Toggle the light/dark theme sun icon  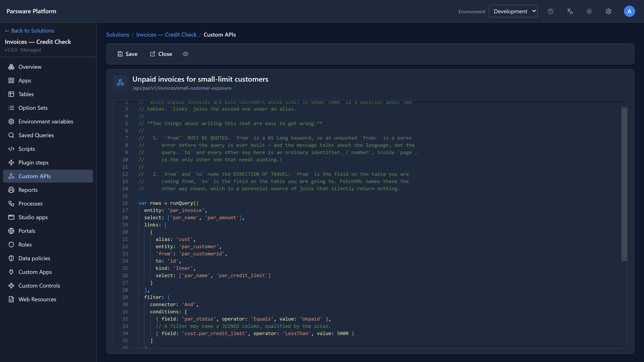click(x=589, y=11)
